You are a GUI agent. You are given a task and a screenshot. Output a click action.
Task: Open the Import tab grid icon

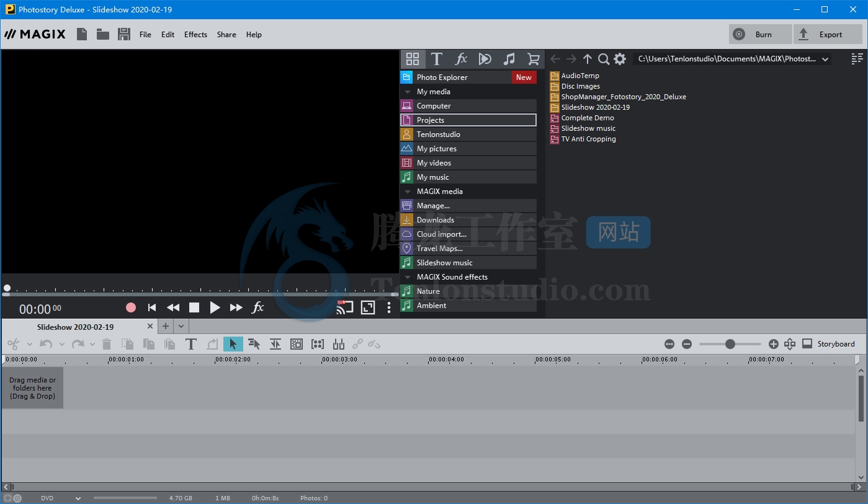pyautogui.click(x=413, y=59)
